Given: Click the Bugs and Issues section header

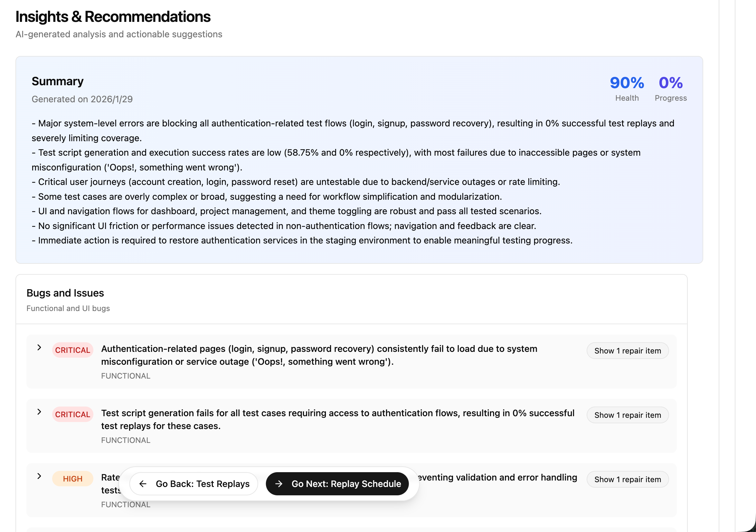Looking at the screenshot, I should point(65,293).
